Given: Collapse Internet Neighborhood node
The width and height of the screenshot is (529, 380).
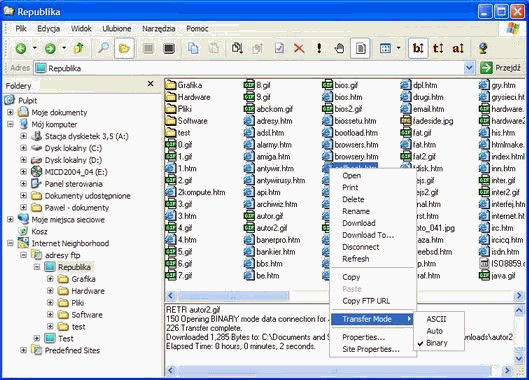Looking at the screenshot, I should [10, 243].
